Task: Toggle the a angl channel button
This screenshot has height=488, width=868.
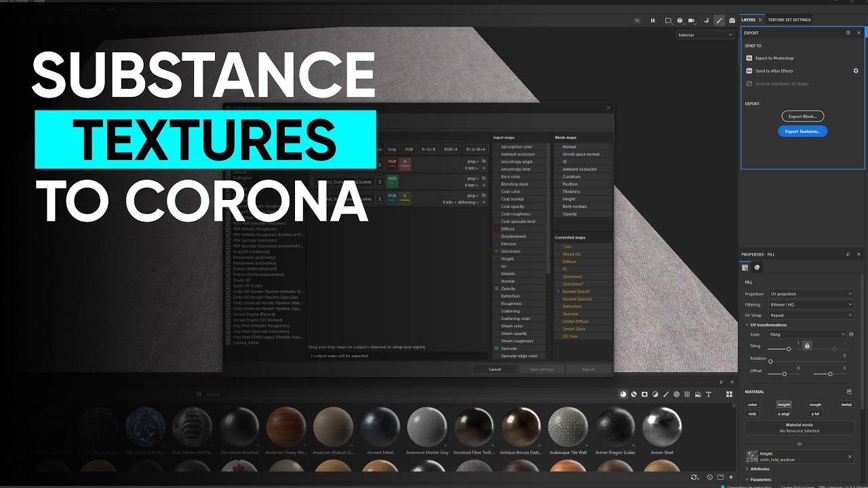Action: 784,413
